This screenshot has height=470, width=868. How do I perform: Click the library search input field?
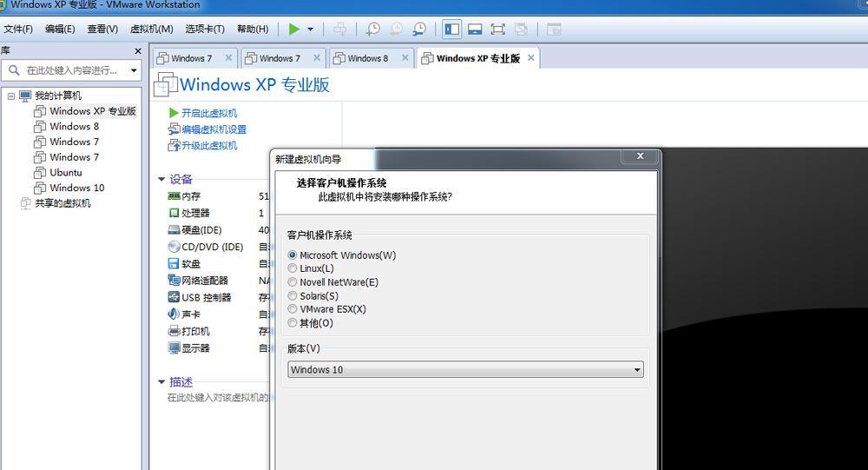tap(72, 70)
